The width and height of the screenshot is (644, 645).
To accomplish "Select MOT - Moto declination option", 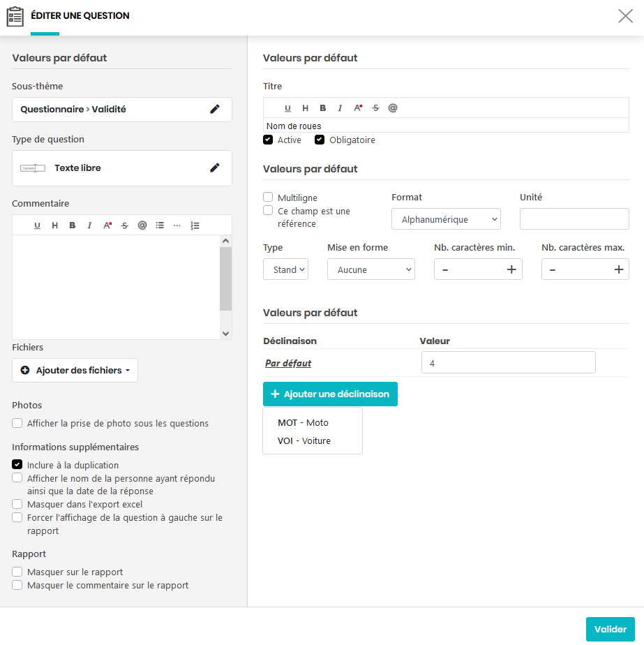I will coord(303,422).
